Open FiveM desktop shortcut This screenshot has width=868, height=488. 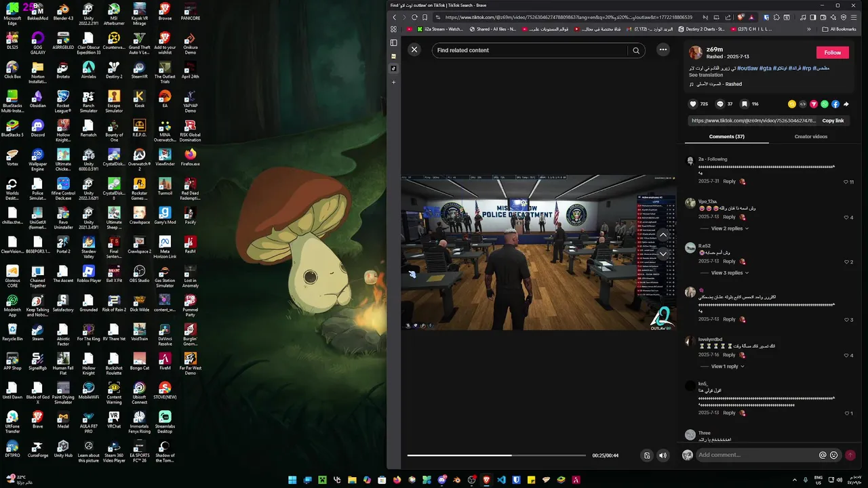165,361
